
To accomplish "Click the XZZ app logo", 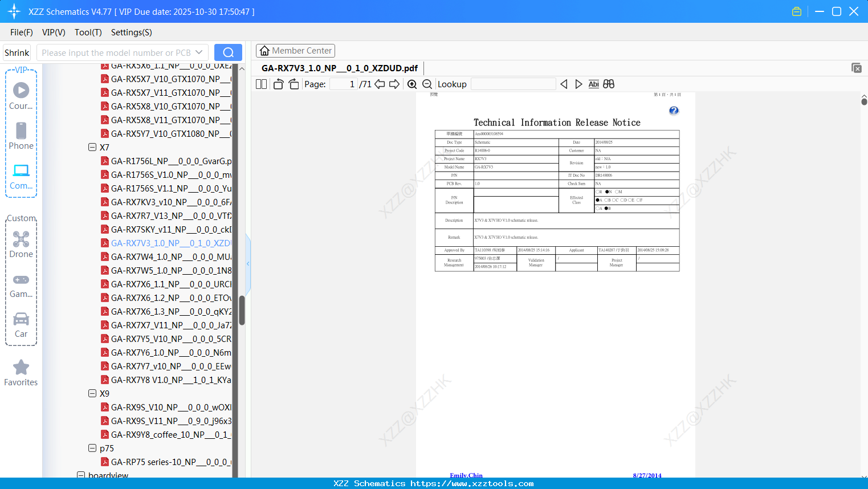I will click(14, 11).
